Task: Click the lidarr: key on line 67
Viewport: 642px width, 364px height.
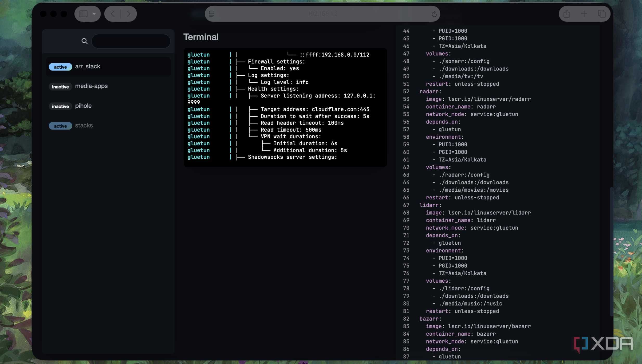Action: (x=430, y=205)
